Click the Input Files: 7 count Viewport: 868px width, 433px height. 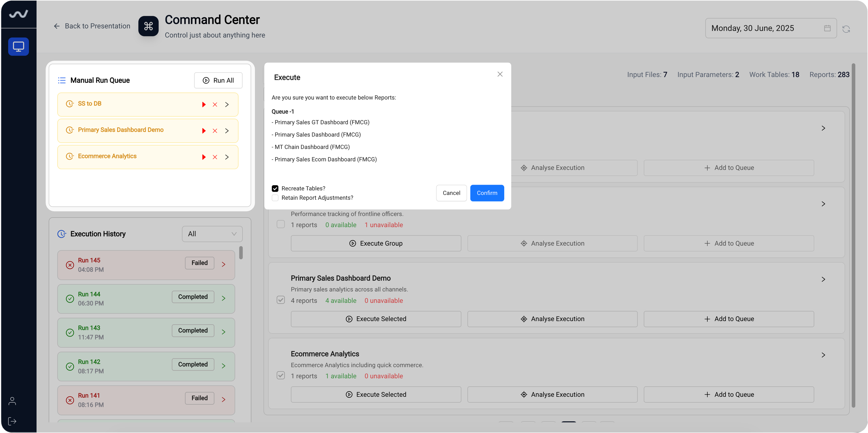[x=647, y=74]
